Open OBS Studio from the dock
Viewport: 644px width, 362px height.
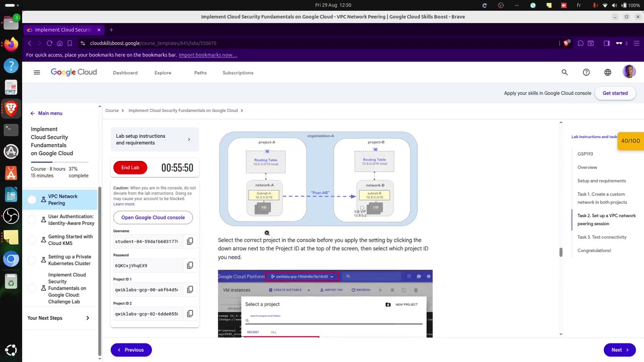11,216
